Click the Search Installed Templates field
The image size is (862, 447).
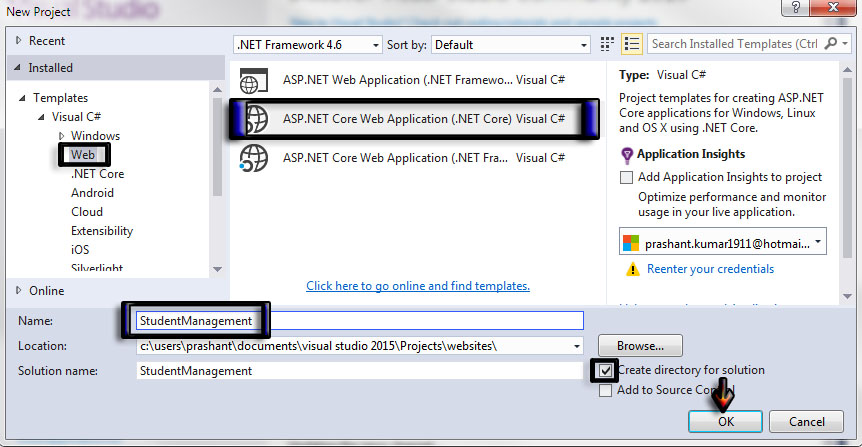pos(735,44)
